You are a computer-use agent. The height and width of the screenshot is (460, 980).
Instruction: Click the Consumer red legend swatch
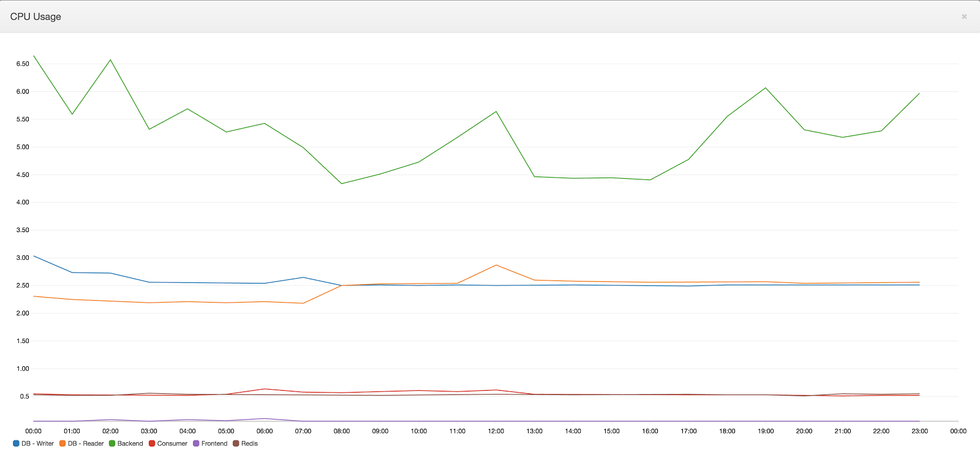tap(152, 443)
